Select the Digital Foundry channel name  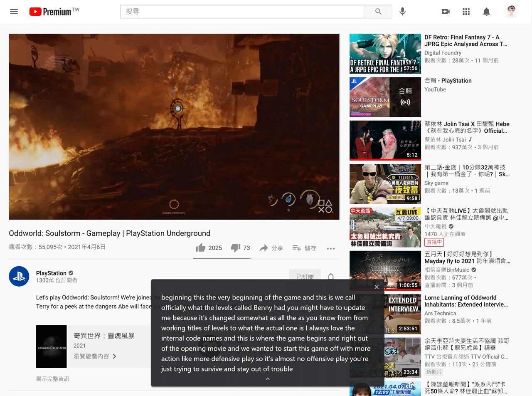click(x=443, y=53)
